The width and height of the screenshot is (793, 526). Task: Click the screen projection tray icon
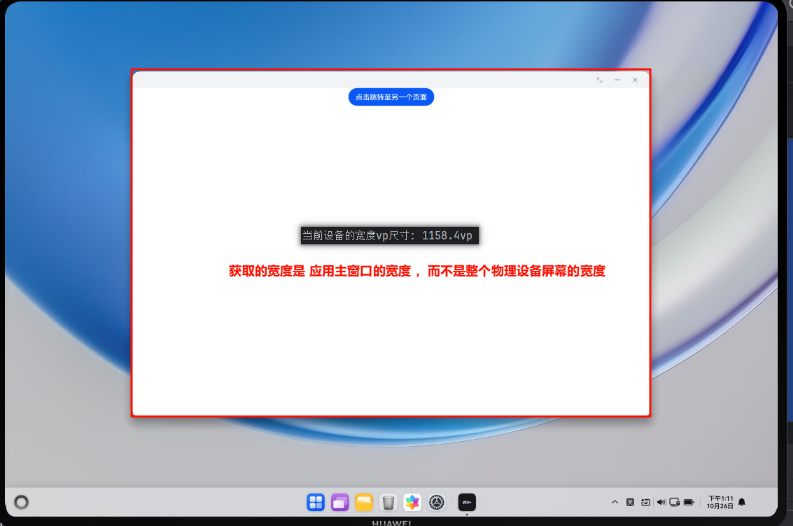(x=676, y=502)
